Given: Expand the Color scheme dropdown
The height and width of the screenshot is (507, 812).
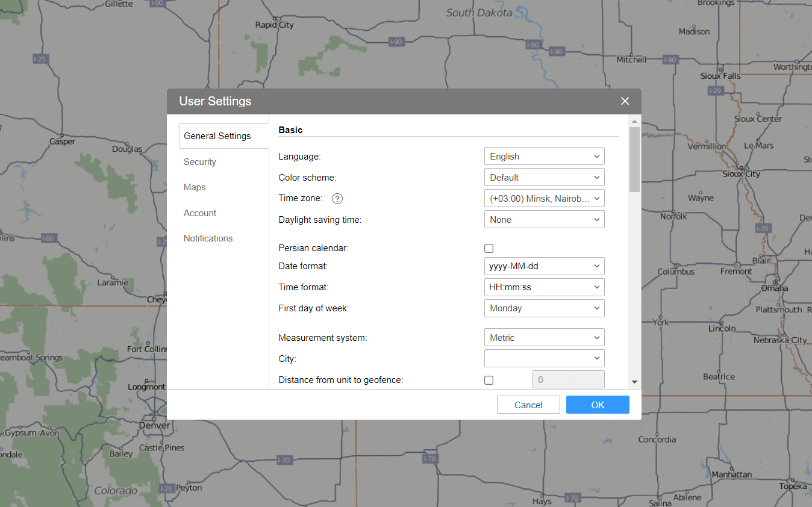Looking at the screenshot, I should [544, 178].
